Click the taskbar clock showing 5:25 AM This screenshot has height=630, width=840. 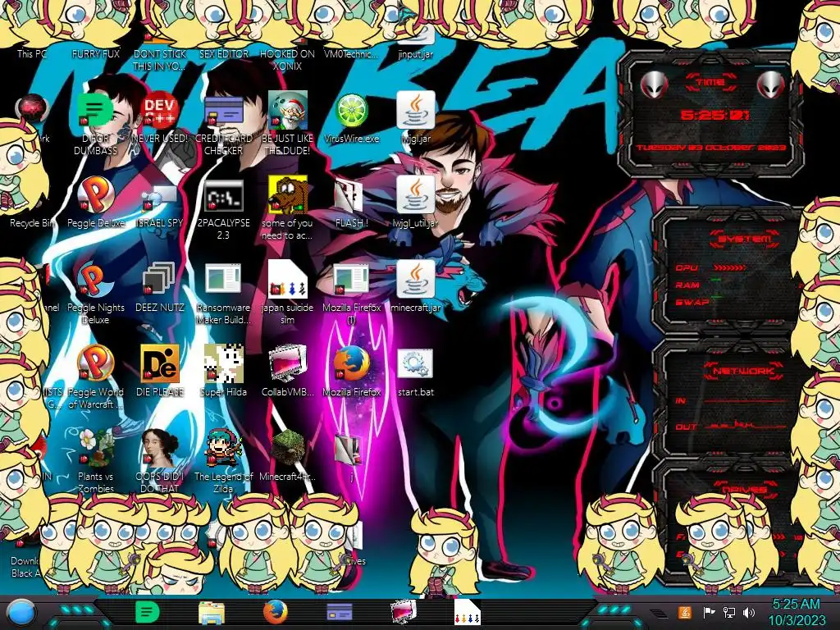[x=797, y=612]
